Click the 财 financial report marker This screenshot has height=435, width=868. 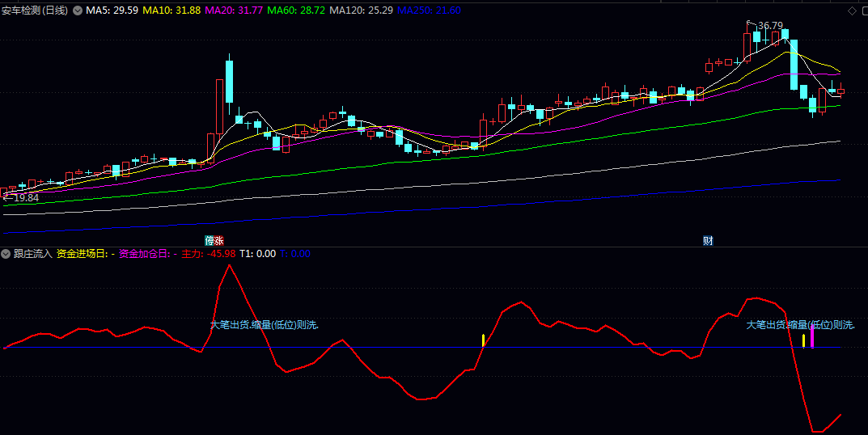708,240
